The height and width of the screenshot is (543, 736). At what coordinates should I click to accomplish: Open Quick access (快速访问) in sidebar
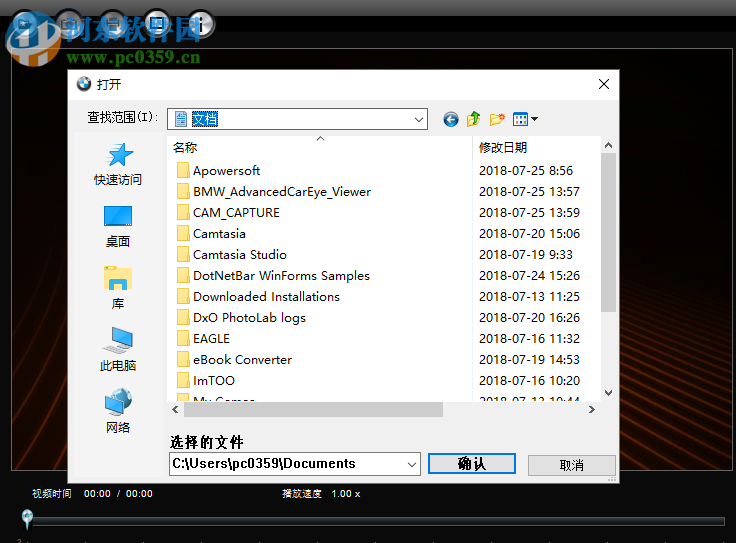(x=118, y=164)
